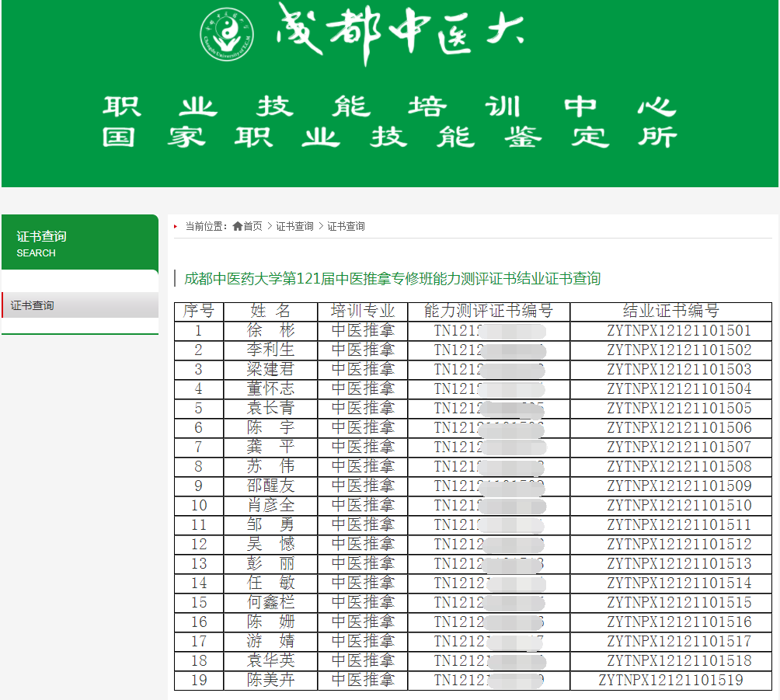Click certificate number ZYTNPX12121101519

point(670,680)
